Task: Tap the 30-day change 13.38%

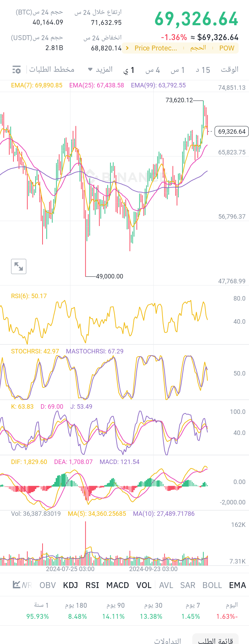Action: click(x=151, y=616)
